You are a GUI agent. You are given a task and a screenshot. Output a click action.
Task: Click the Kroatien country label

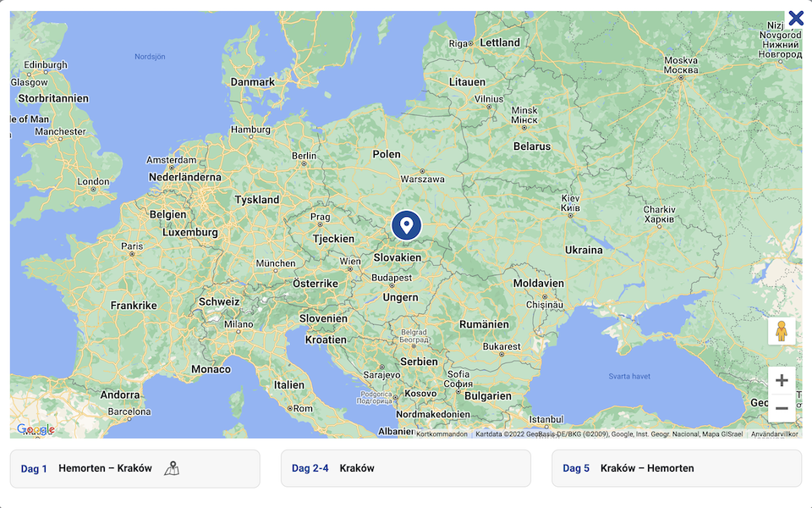click(x=326, y=340)
